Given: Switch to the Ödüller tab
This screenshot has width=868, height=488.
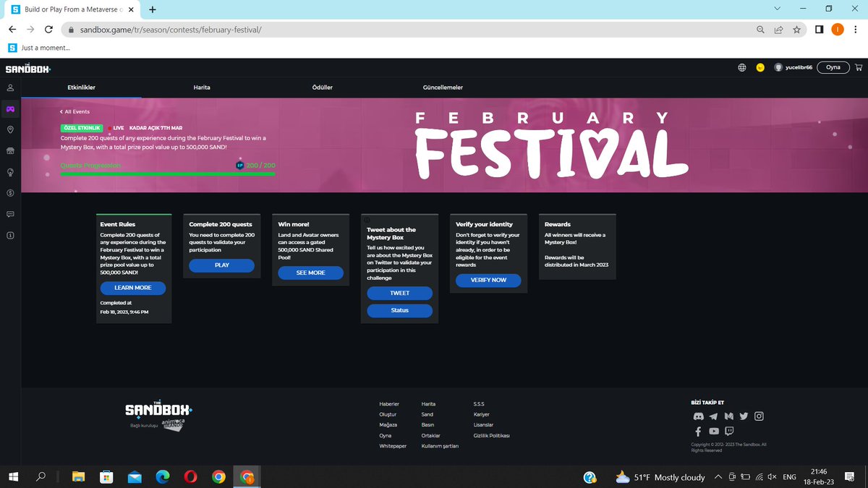Looking at the screenshot, I should point(322,87).
